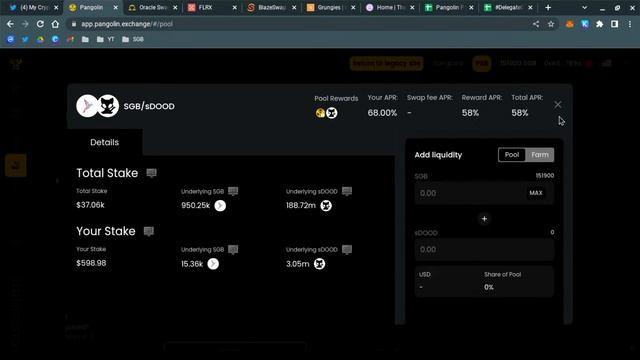
Task: Open the SGB bookmarks folder
Action: click(133, 39)
